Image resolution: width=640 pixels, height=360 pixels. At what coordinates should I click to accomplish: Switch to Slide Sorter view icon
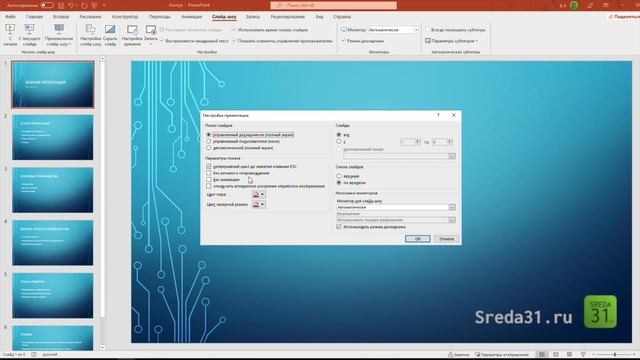coord(556,355)
